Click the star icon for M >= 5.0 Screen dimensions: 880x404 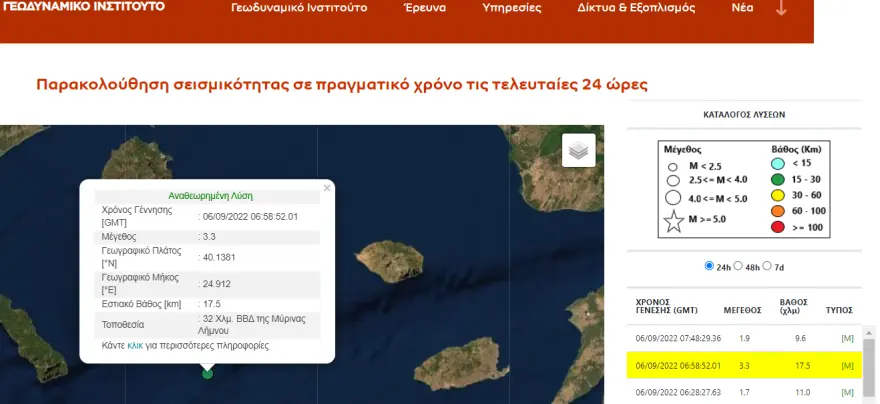(x=674, y=223)
